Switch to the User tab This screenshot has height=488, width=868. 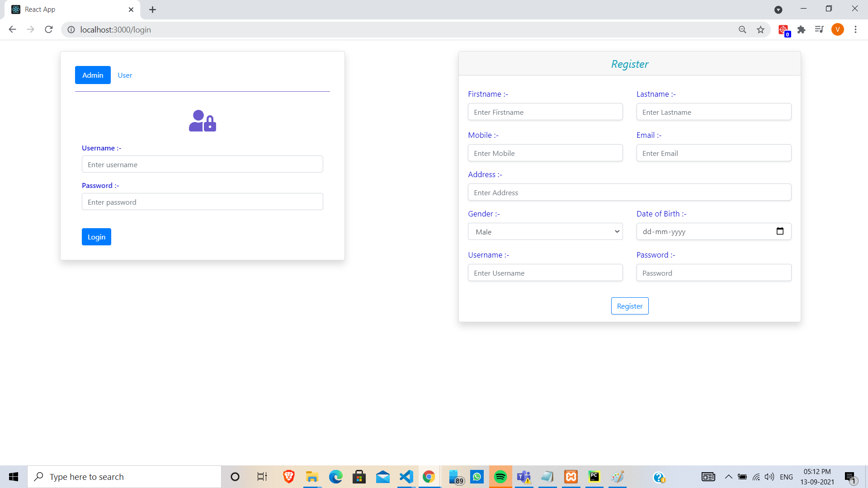coord(125,75)
